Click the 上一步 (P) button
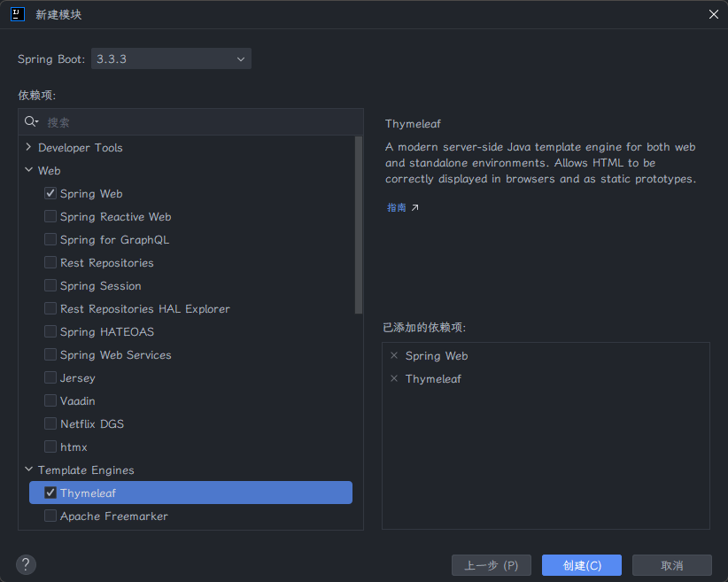This screenshot has height=582, width=728. (x=492, y=565)
